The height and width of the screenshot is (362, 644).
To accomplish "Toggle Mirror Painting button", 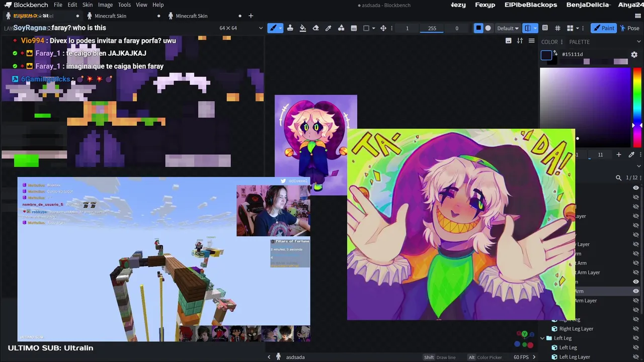I will point(527,28).
